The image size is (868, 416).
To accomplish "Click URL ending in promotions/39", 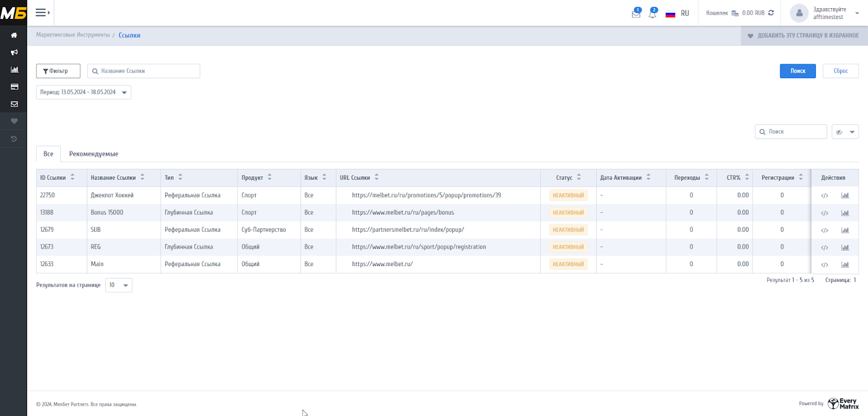I will tap(426, 195).
